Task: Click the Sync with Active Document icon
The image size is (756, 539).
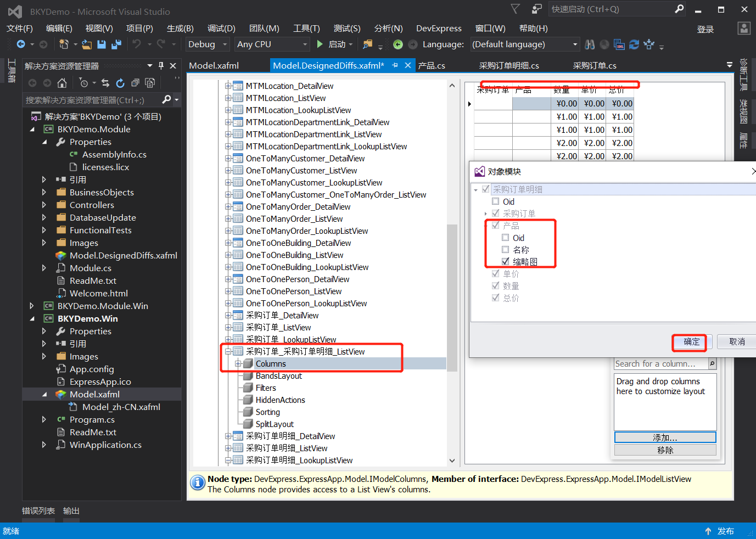Action: [105, 83]
